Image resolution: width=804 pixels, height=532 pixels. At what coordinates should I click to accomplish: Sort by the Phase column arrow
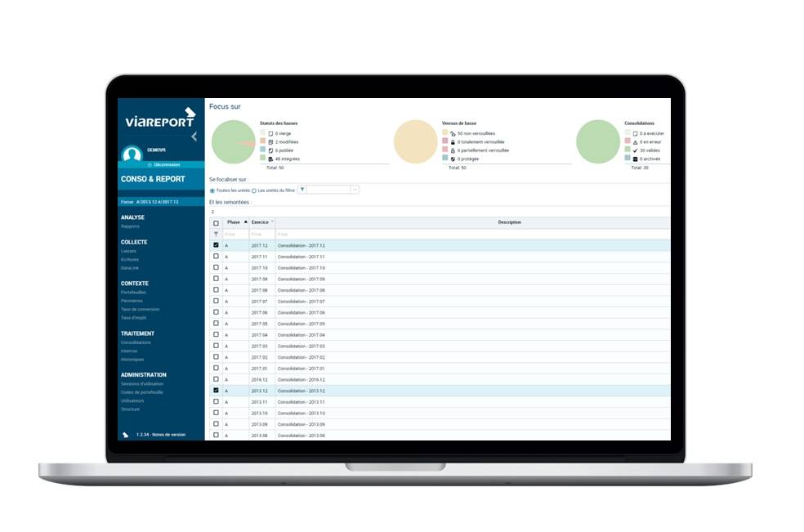click(245, 222)
